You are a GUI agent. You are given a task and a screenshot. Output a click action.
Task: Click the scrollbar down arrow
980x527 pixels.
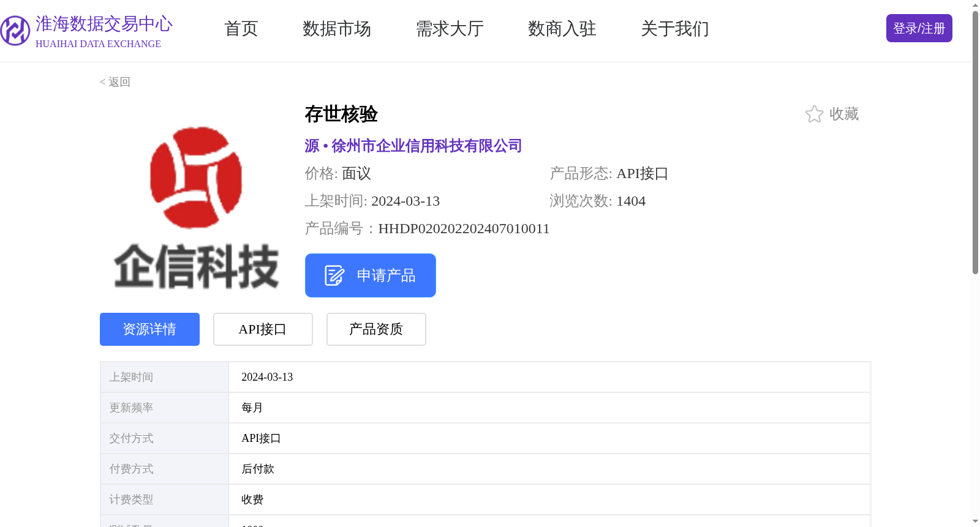[x=975, y=521]
